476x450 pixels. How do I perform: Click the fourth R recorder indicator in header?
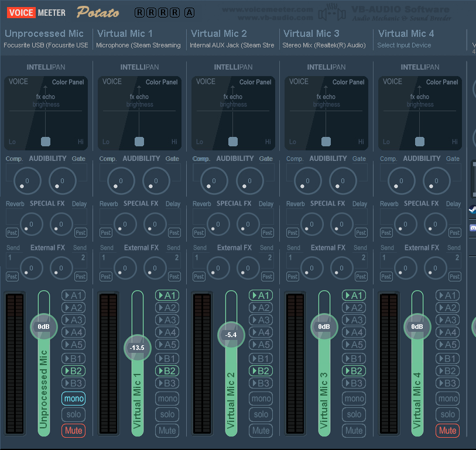point(175,12)
